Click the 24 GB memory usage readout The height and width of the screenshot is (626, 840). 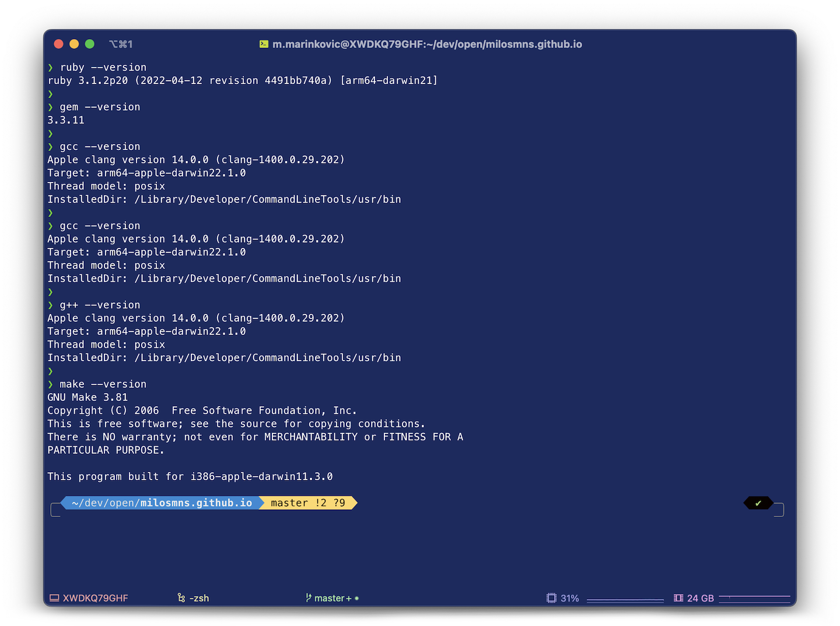coord(701,598)
